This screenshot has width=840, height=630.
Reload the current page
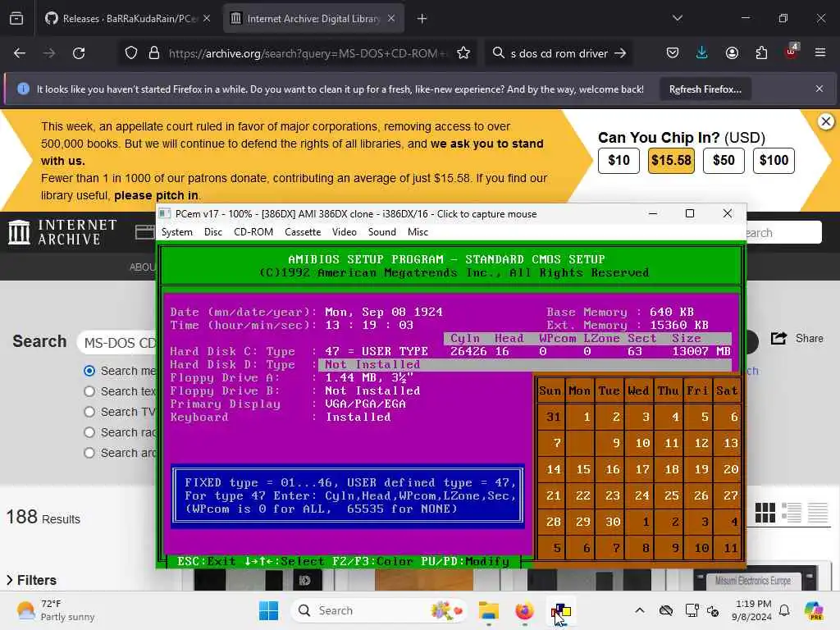(x=79, y=53)
